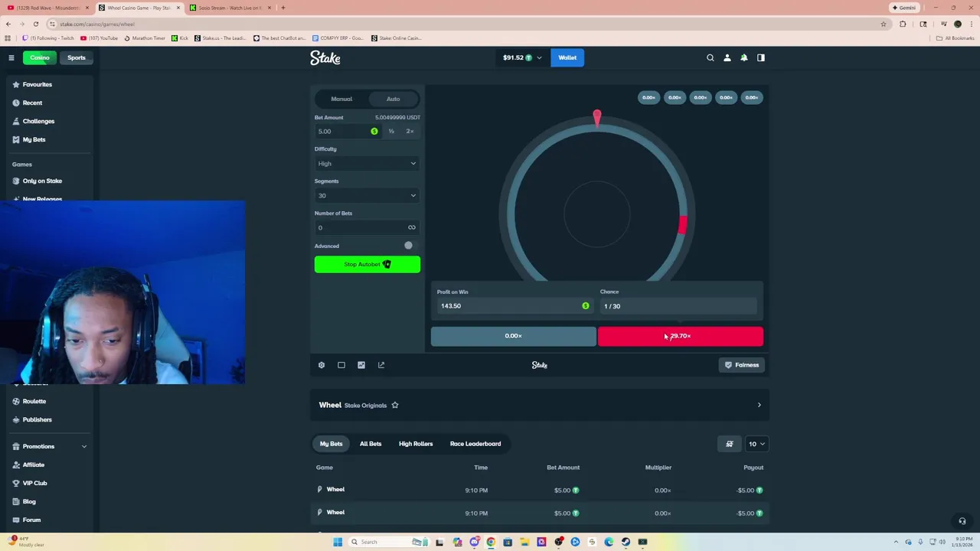980x551 pixels.
Task: Open Chrome from the taskbar
Action: tap(491, 542)
